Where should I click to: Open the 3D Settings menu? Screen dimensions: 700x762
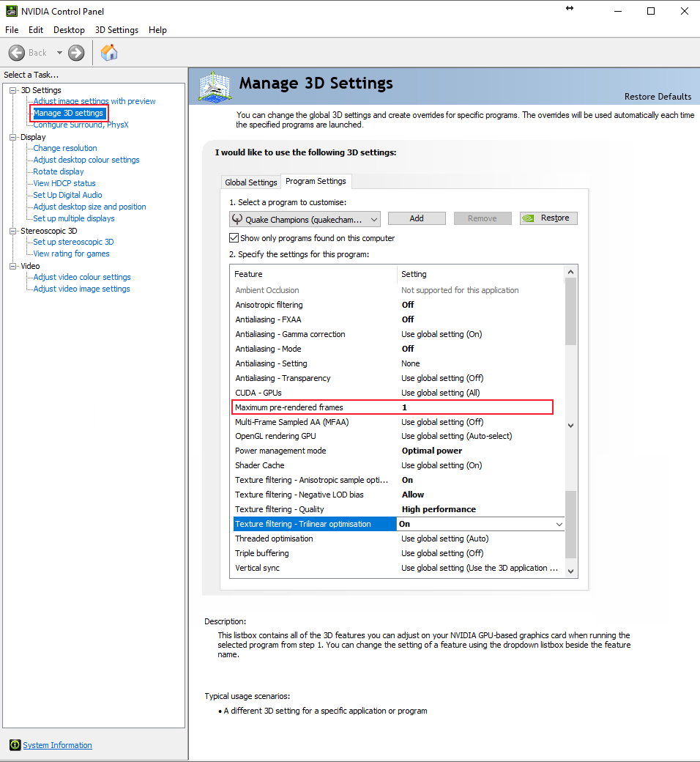116,29
